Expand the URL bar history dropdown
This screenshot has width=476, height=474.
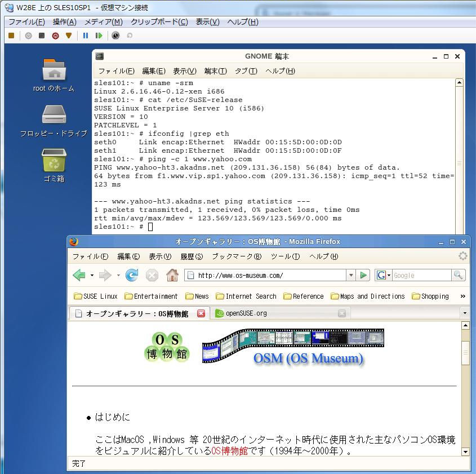pos(351,275)
